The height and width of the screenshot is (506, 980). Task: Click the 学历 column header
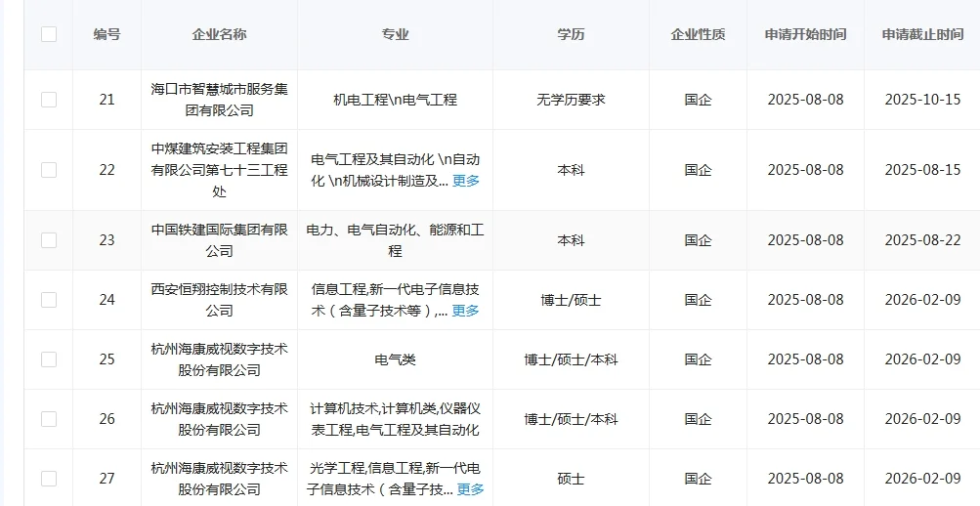click(571, 34)
